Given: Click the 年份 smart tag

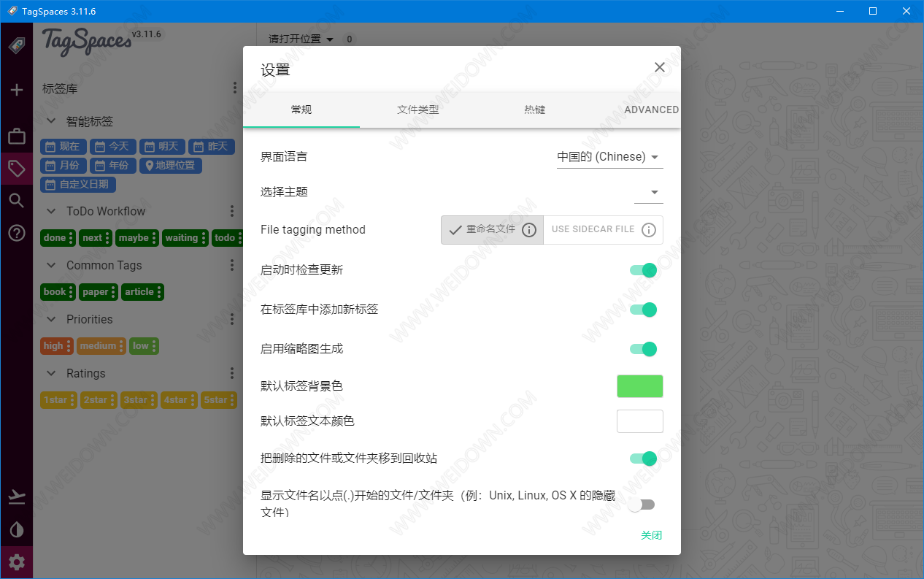Looking at the screenshot, I should (113, 166).
